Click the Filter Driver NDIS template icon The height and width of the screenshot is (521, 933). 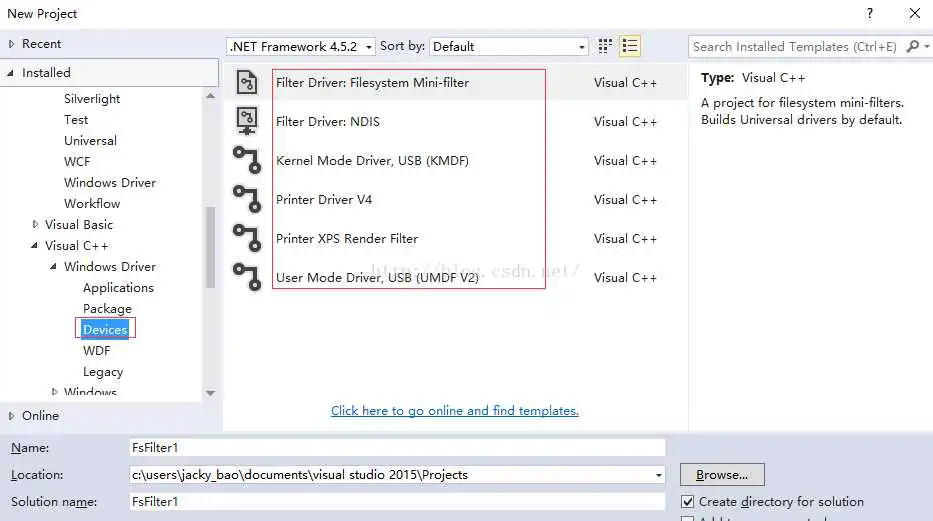click(246, 122)
